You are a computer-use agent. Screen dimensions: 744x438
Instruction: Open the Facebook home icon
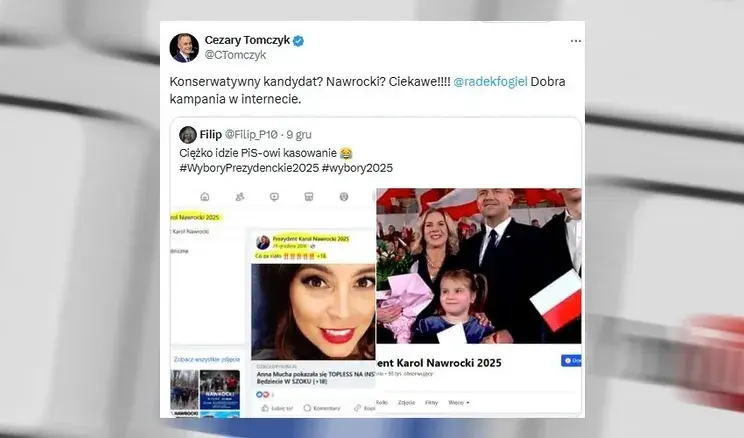click(x=205, y=196)
